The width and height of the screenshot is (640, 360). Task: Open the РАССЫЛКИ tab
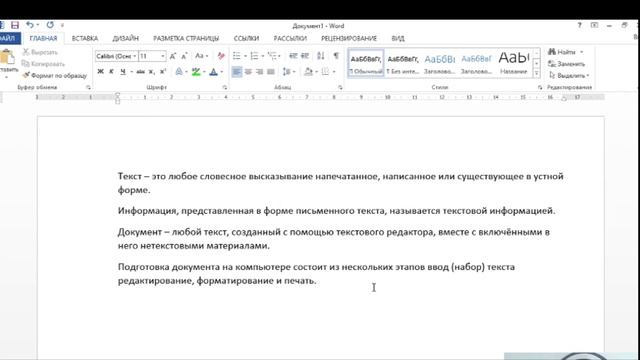[x=290, y=38]
